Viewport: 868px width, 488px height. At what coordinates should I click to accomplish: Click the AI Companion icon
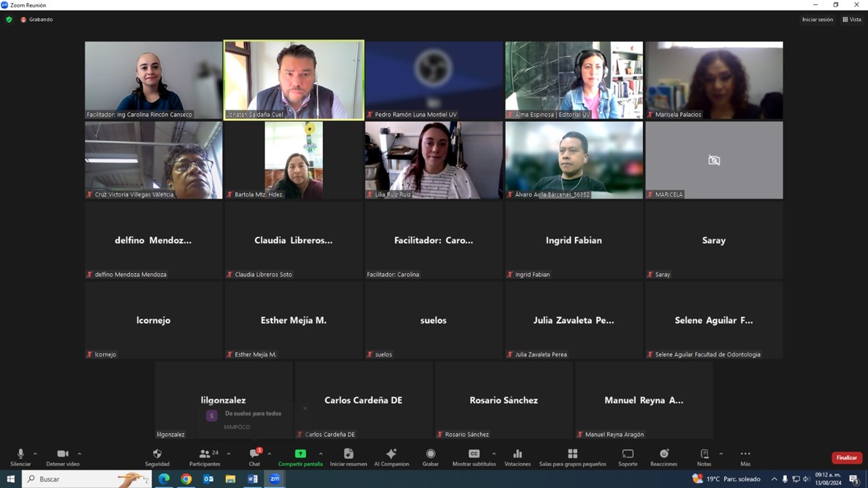[x=391, y=454]
